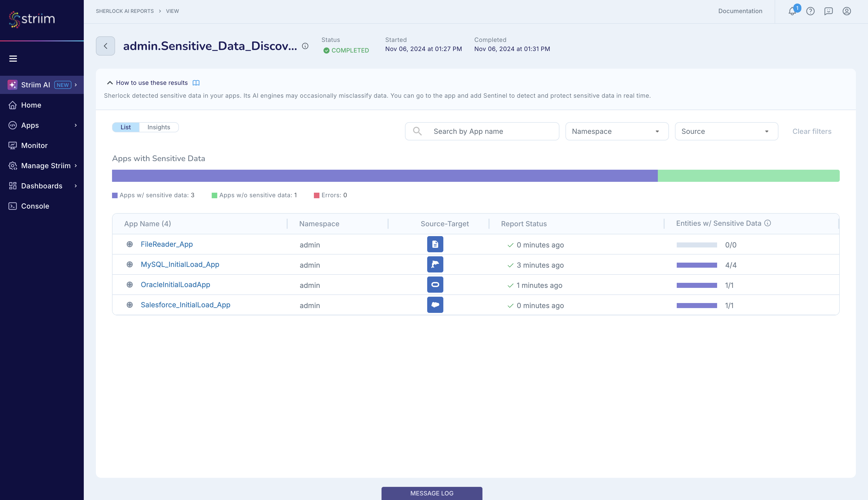
Task: Open Dashboards from the sidebar
Action: click(42, 186)
